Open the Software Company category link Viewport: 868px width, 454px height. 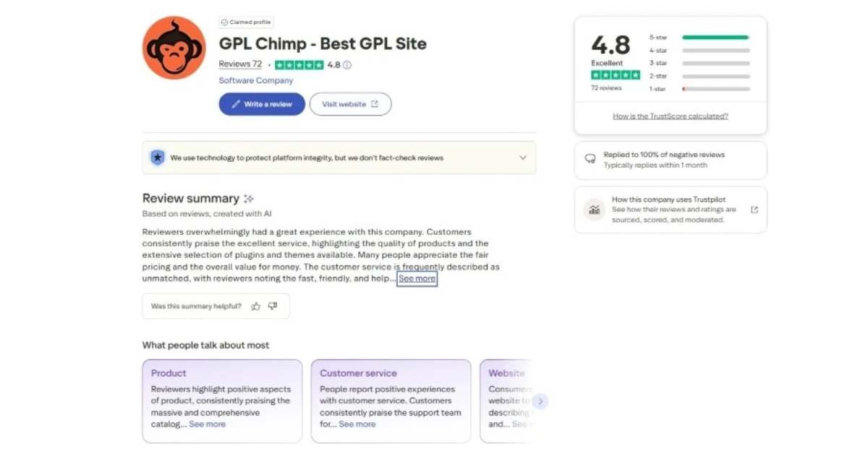click(256, 80)
